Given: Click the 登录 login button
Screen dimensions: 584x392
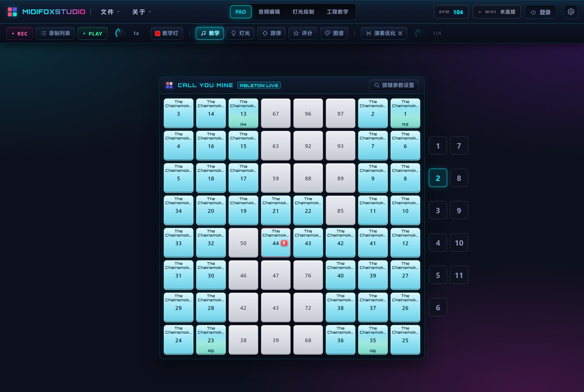Looking at the screenshot, I should (x=541, y=12).
